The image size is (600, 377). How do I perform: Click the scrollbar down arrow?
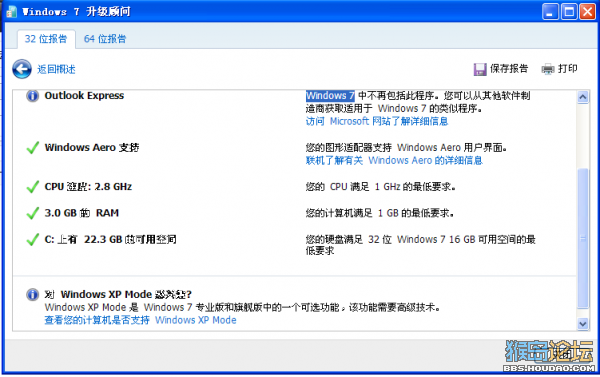(x=583, y=324)
